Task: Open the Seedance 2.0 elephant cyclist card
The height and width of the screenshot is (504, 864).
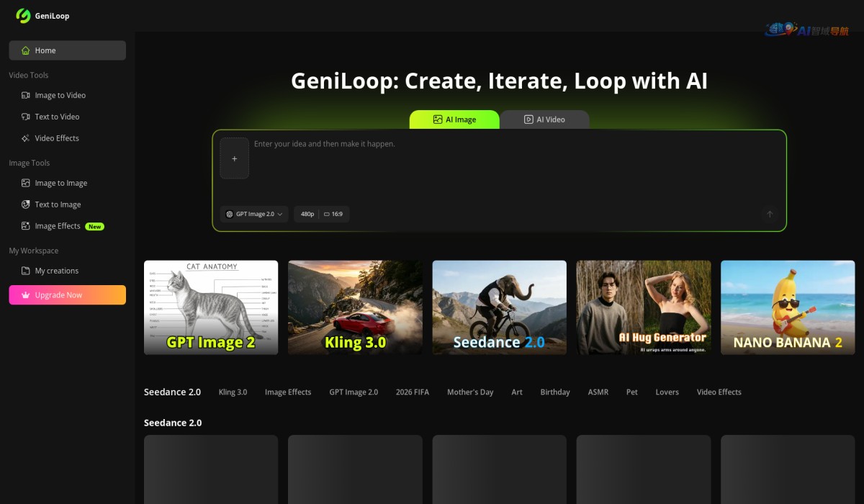Action: coord(499,307)
